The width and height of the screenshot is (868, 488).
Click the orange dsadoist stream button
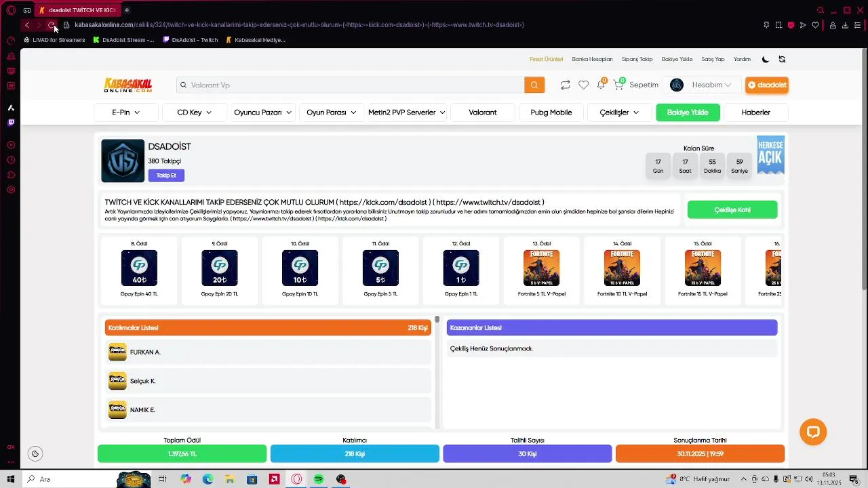pos(767,85)
